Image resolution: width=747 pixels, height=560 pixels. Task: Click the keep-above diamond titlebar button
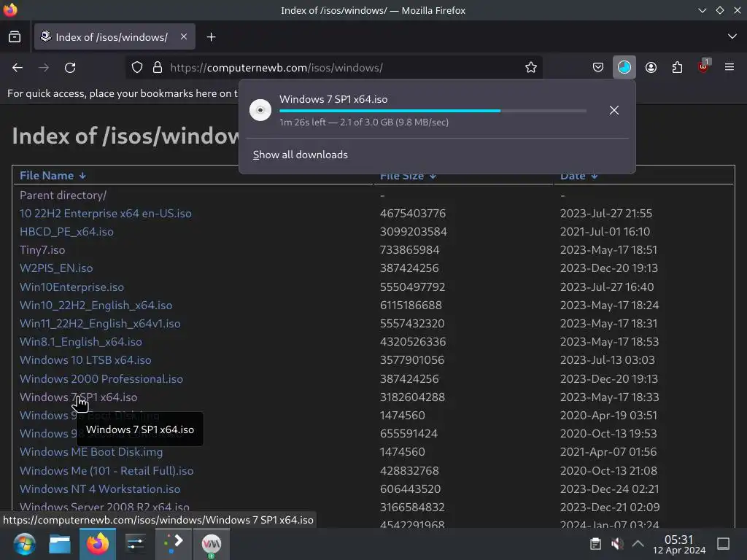point(720,10)
